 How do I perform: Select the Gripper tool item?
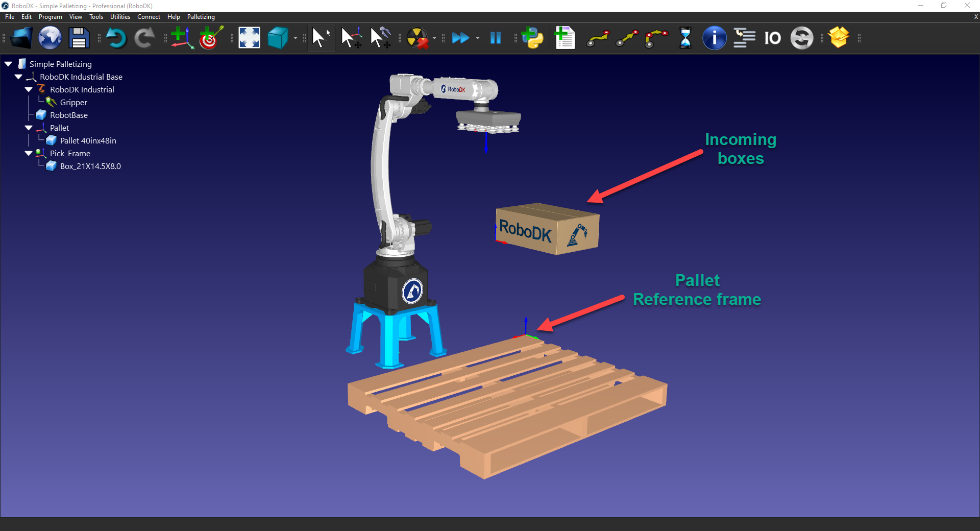click(x=73, y=102)
